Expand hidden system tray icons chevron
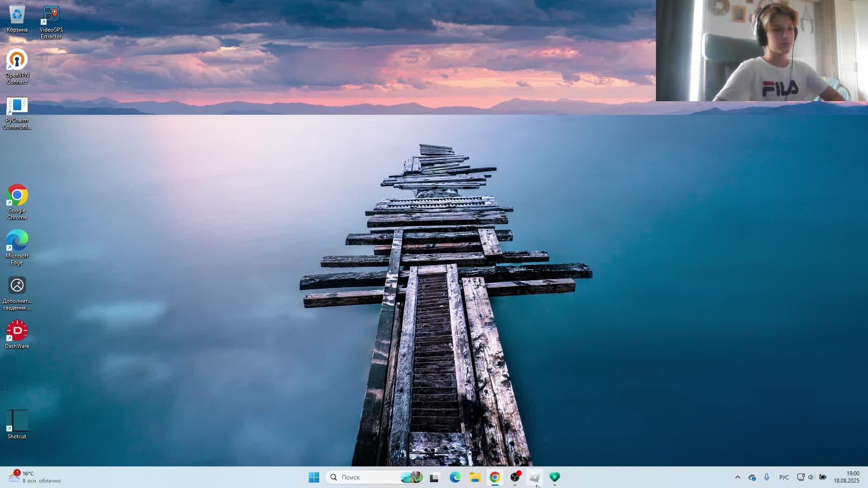 737,477
